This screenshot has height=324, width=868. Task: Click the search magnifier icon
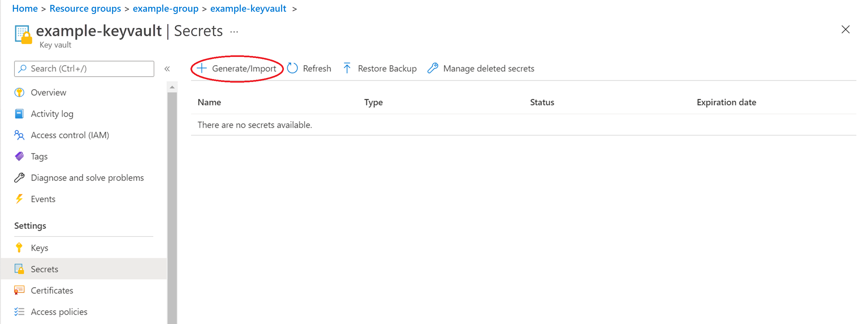pos(22,69)
